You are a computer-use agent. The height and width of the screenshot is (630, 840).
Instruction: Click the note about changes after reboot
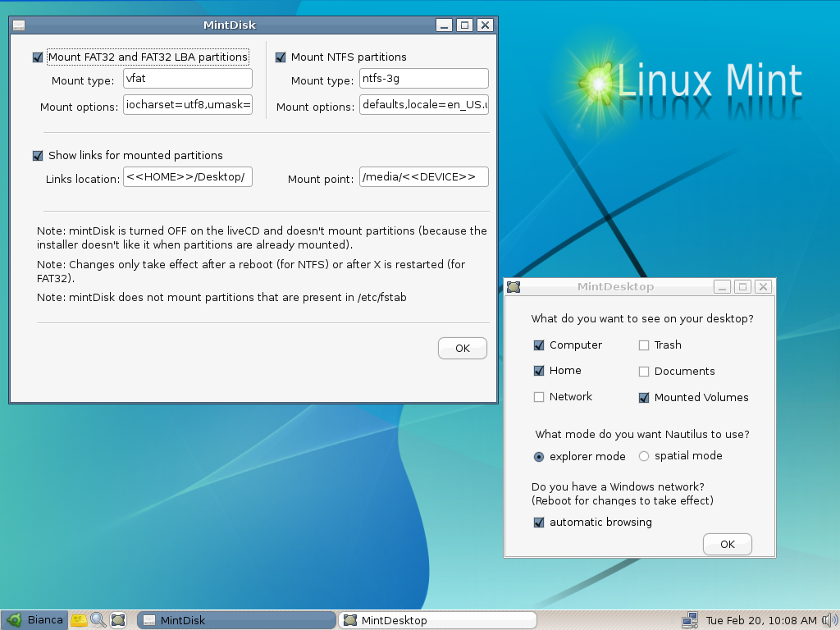click(251, 271)
